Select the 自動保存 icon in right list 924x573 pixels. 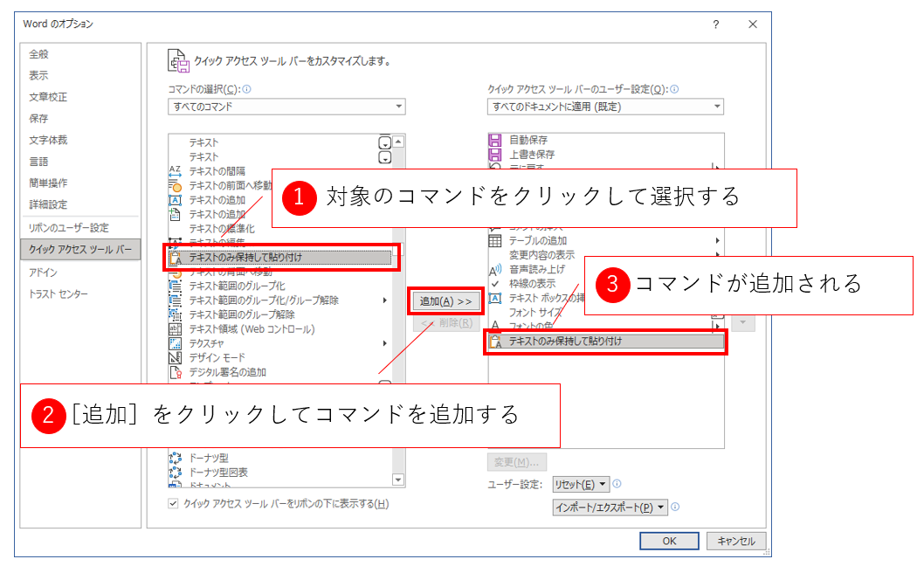pyautogui.click(x=495, y=140)
